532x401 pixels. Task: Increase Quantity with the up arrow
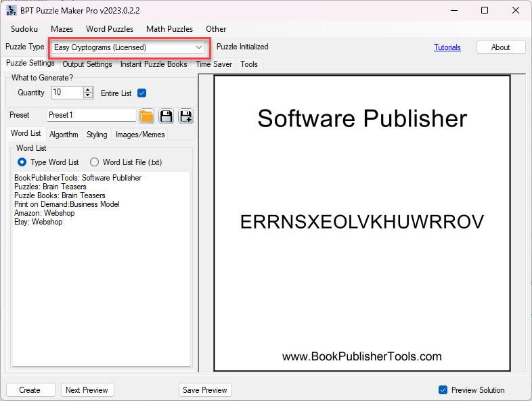pos(88,89)
